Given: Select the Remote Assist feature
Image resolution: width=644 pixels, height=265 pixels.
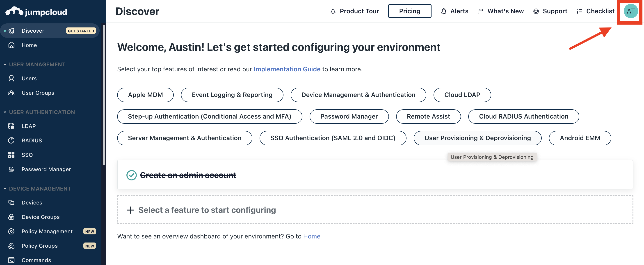Looking at the screenshot, I should click(x=428, y=117).
